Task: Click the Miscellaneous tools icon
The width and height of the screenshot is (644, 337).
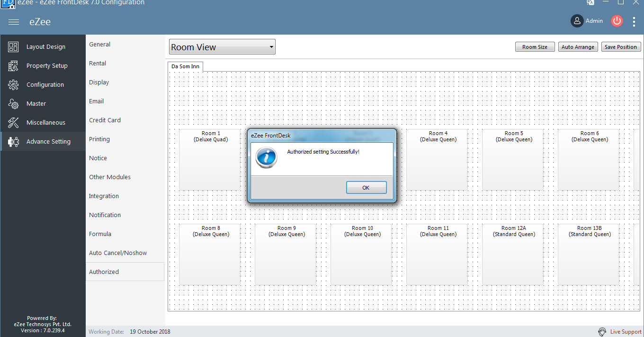Action: click(13, 122)
